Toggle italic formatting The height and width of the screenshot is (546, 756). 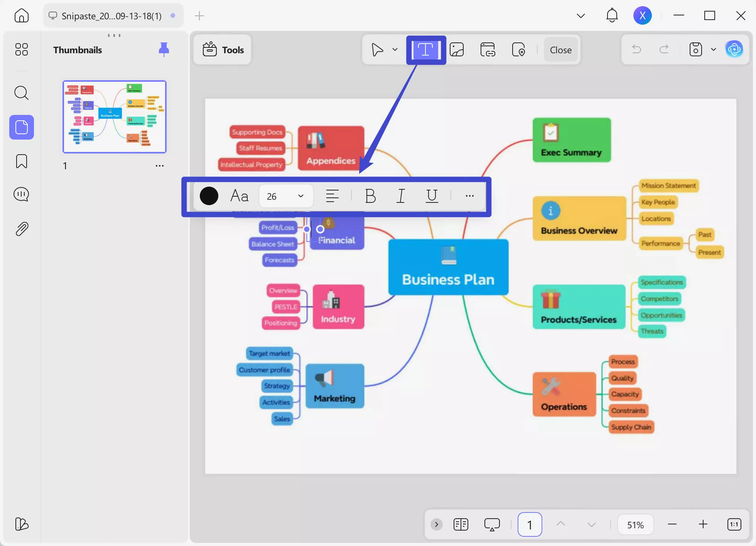pyautogui.click(x=401, y=196)
